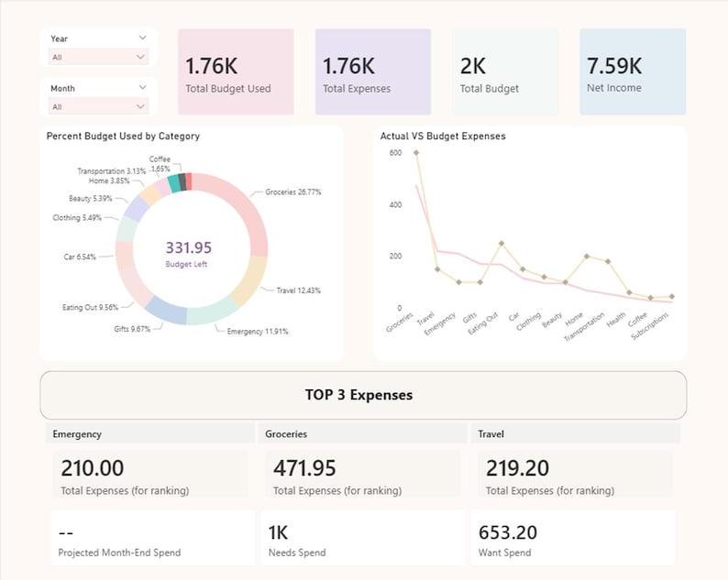Click 'Clothing 5.49%' donut label
The width and height of the screenshot is (728, 580).
pyautogui.click(x=77, y=217)
